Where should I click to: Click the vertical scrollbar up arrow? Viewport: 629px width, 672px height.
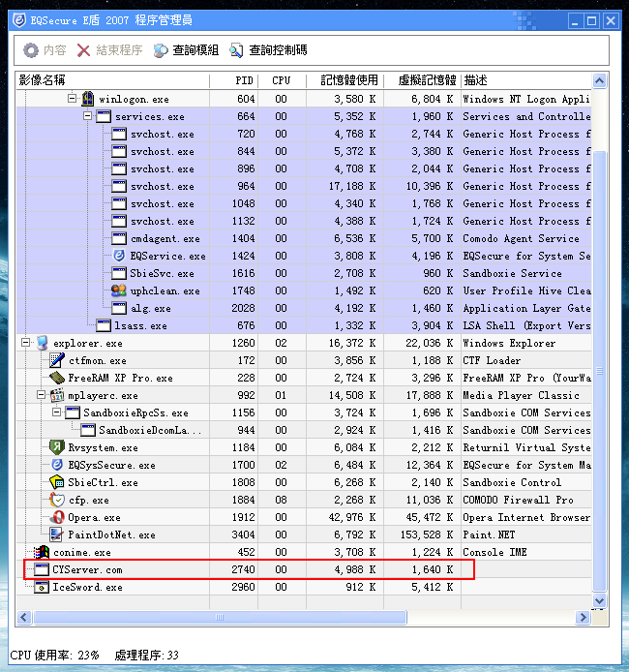tap(599, 80)
